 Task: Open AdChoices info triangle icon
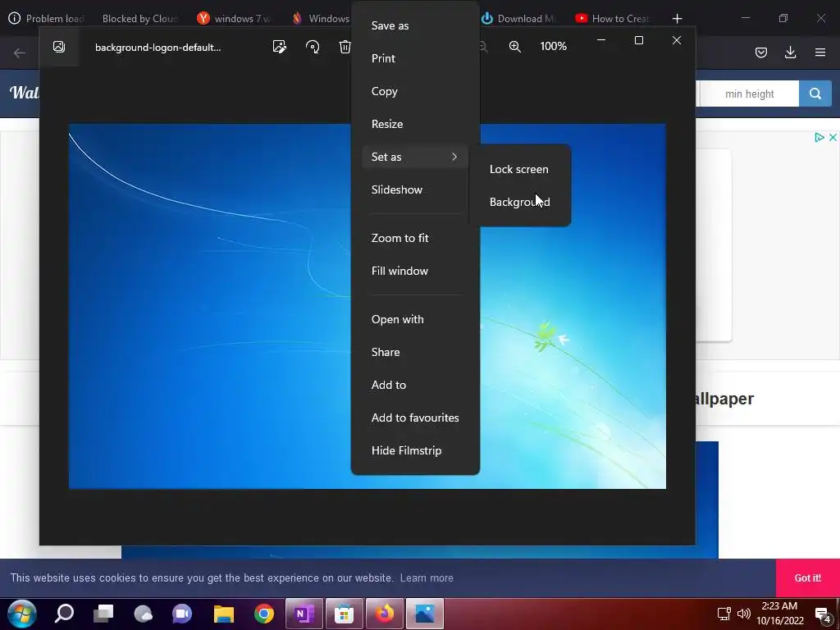tap(819, 138)
